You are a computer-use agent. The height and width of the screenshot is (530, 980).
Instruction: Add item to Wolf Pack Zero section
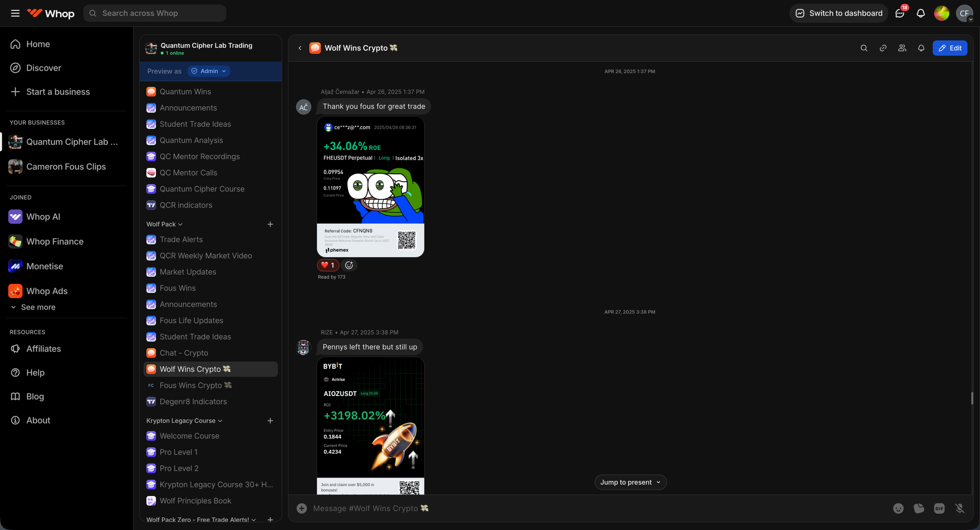[x=270, y=520]
